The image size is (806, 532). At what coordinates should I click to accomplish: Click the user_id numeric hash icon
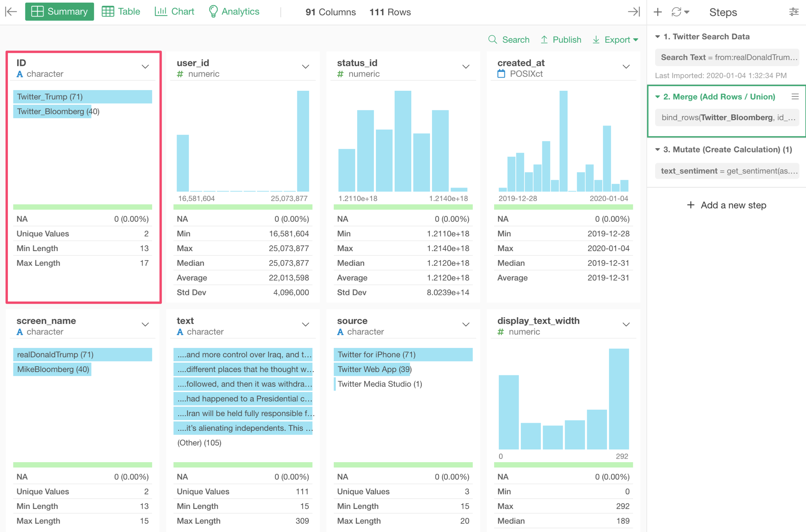coord(180,74)
